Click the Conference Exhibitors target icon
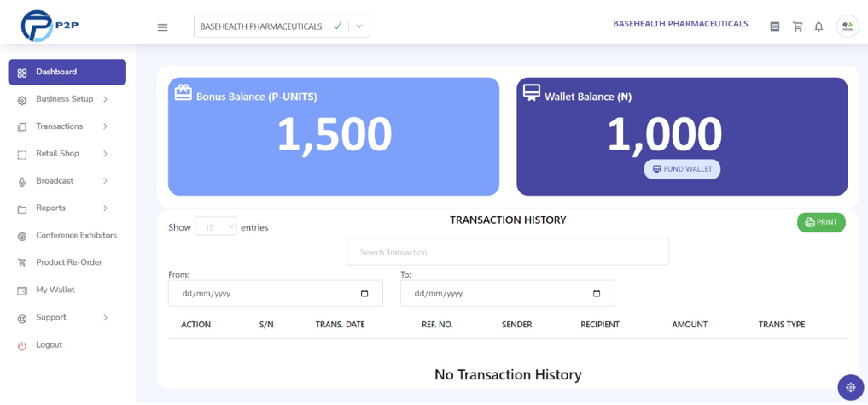The image size is (868, 405). (22, 237)
